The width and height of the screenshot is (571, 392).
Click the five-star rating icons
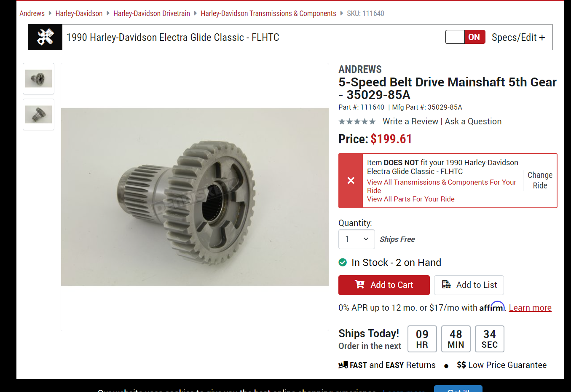[x=357, y=121]
